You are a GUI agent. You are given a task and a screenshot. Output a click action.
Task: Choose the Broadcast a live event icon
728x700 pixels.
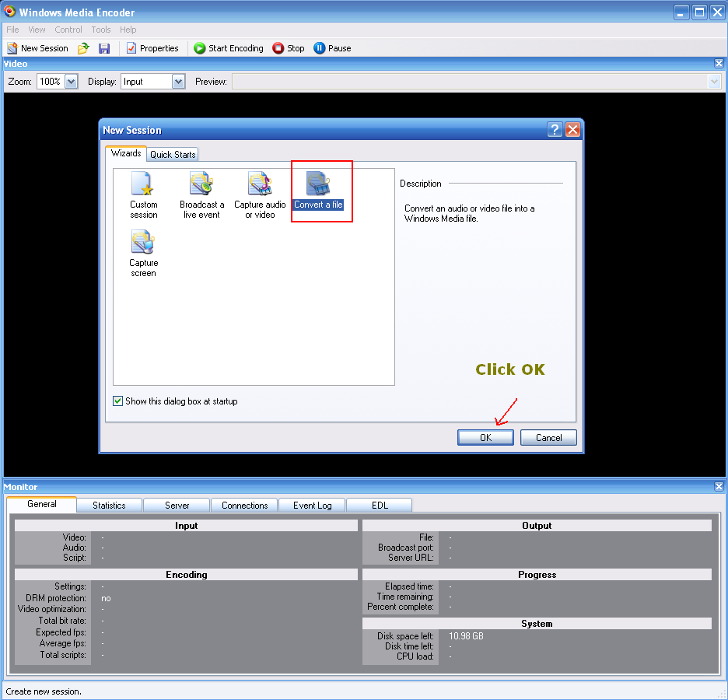201,184
